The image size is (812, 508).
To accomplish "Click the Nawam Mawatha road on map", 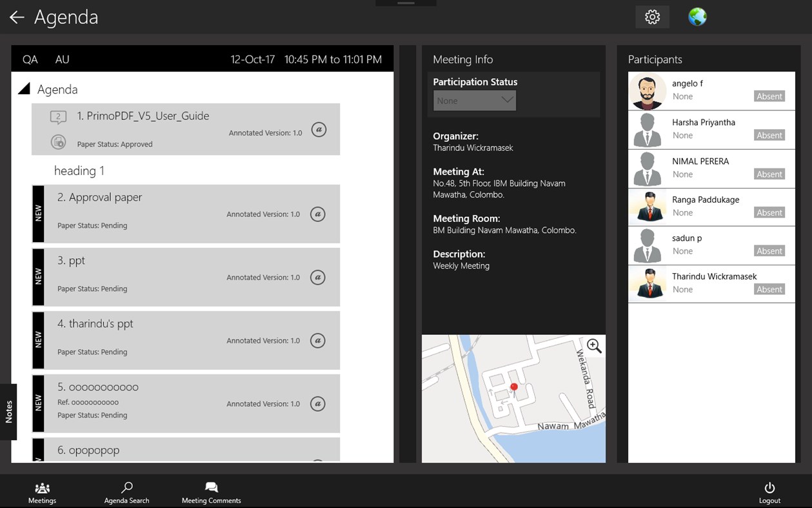I will click(571, 422).
